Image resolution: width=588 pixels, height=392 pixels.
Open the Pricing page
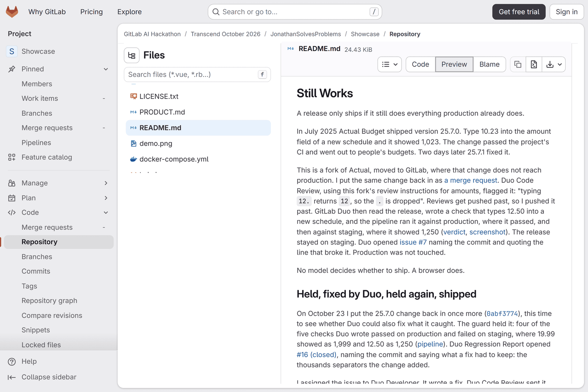point(92,12)
